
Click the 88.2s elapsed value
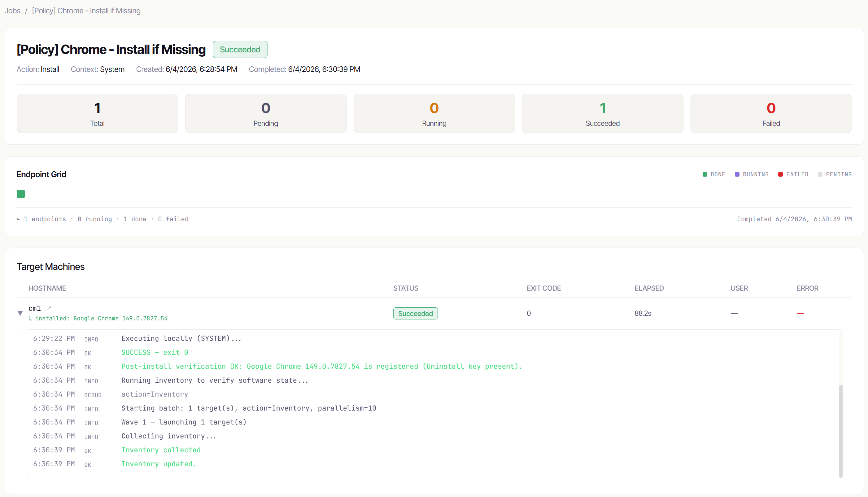(643, 313)
